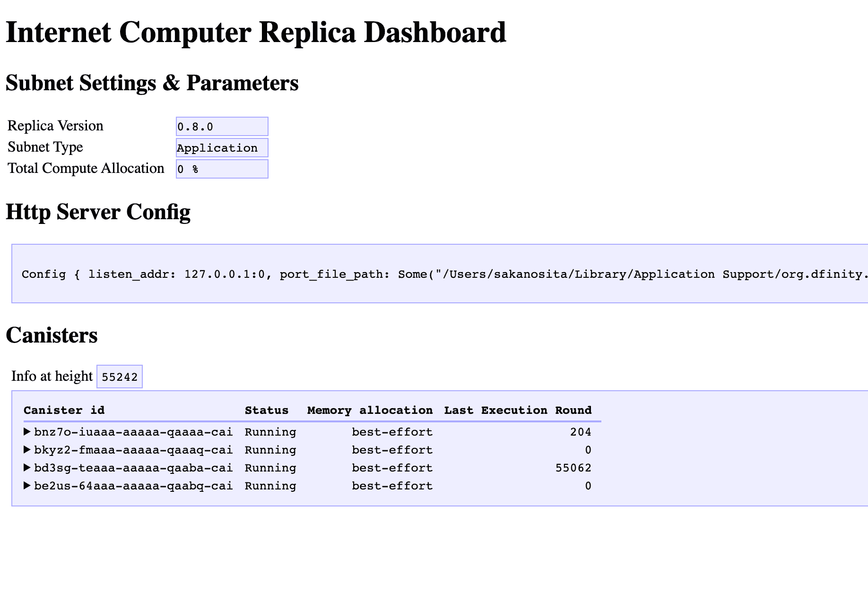The image size is (868, 600).
Task: Click the Memory allocation column header
Action: pos(370,410)
